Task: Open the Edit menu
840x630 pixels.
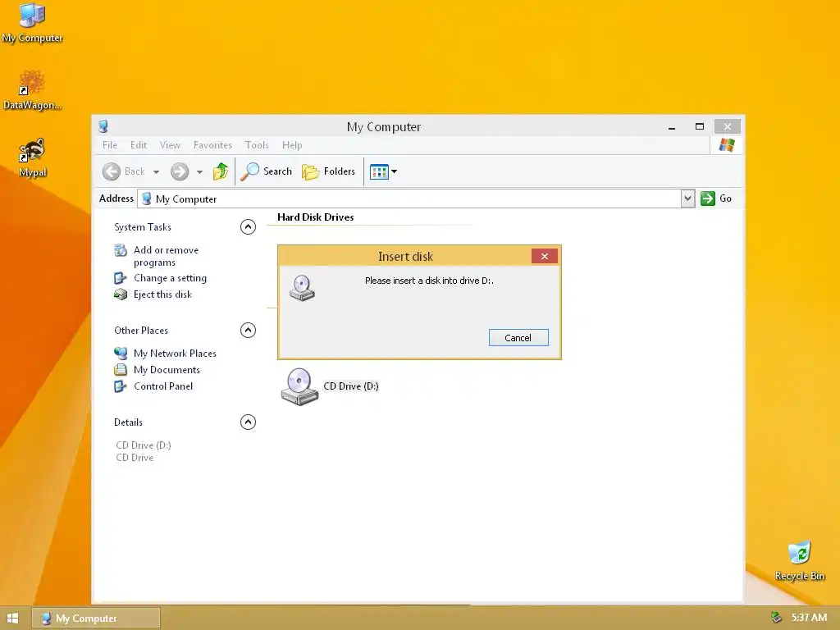Action: (x=138, y=145)
